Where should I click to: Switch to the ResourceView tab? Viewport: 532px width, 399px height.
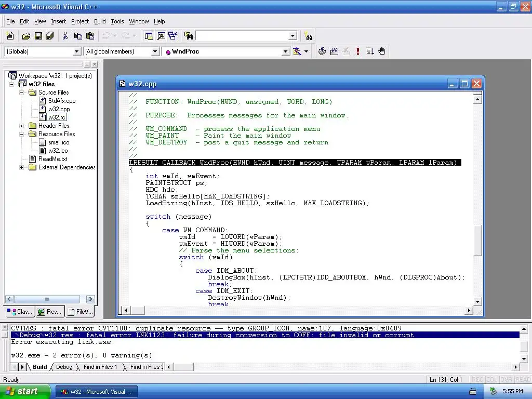pyautogui.click(x=50, y=312)
